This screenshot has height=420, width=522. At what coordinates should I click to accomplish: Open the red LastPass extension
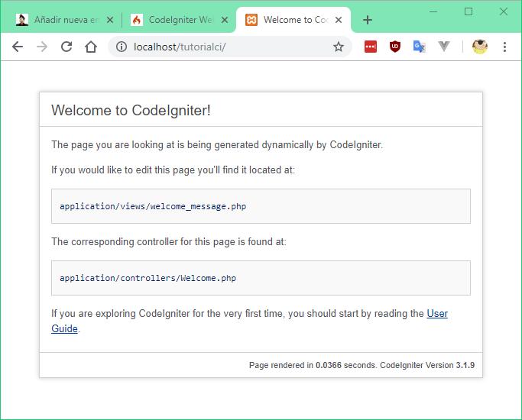370,47
